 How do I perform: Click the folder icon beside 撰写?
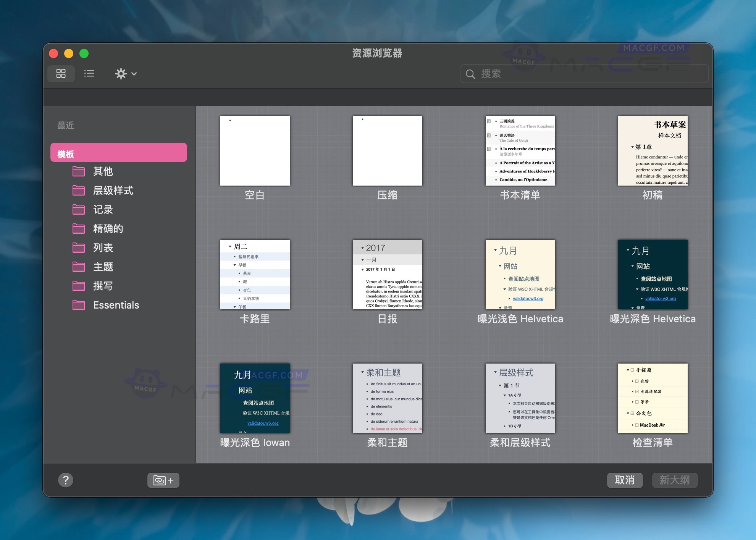click(x=78, y=286)
